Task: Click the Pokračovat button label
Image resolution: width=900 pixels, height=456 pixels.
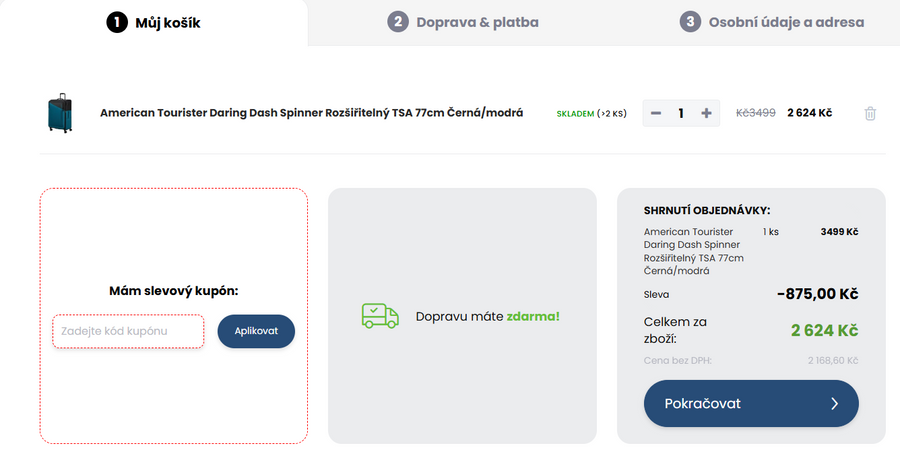Action: 703,404
